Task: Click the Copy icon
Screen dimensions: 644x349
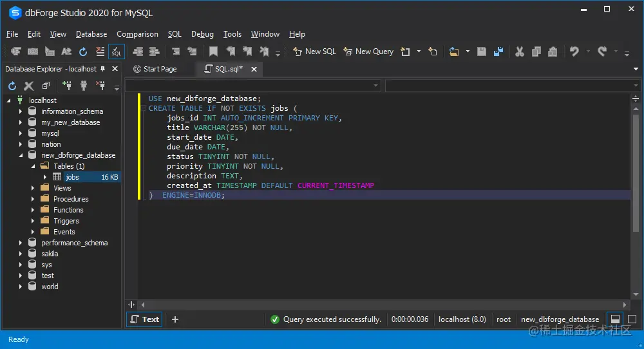Action: click(x=536, y=52)
